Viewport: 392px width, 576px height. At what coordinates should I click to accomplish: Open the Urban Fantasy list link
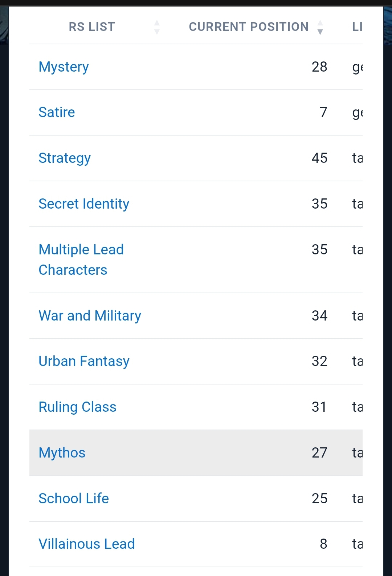(x=84, y=361)
